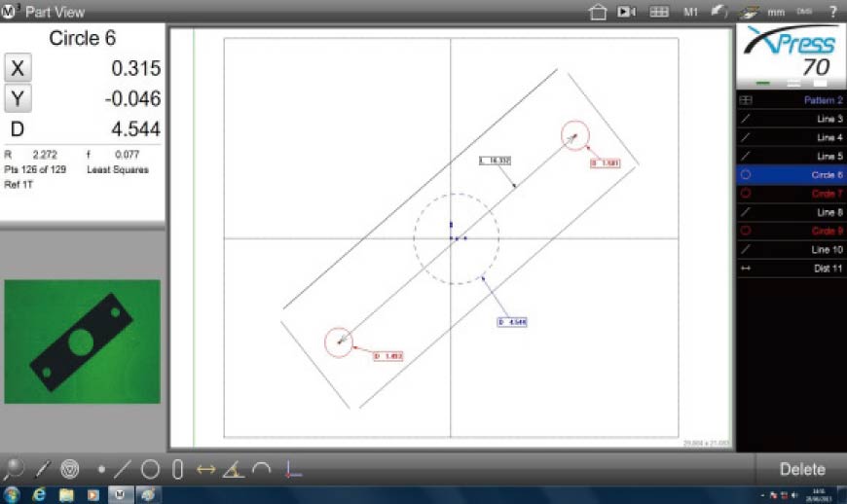The image size is (847, 504).
Task: Click the Ref 1T text
Action: pyautogui.click(x=18, y=185)
